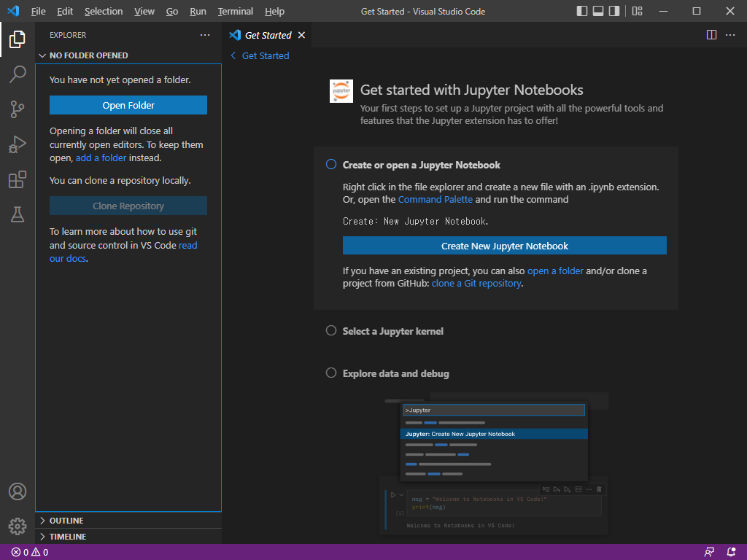Image resolution: width=747 pixels, height=560 pixels.
Task: Toggle the Panel layout icon
Action: [x=598, y=11]
